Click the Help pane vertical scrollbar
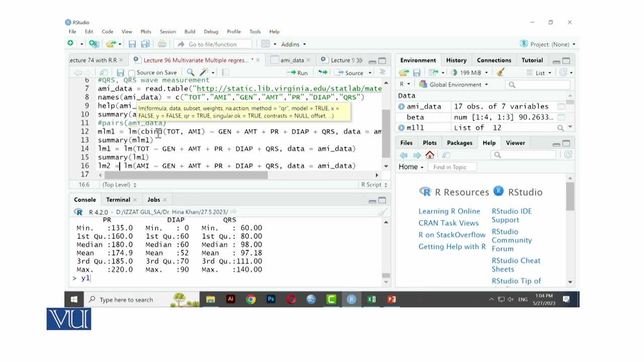The image size is (644, 362). click(570, 196)
